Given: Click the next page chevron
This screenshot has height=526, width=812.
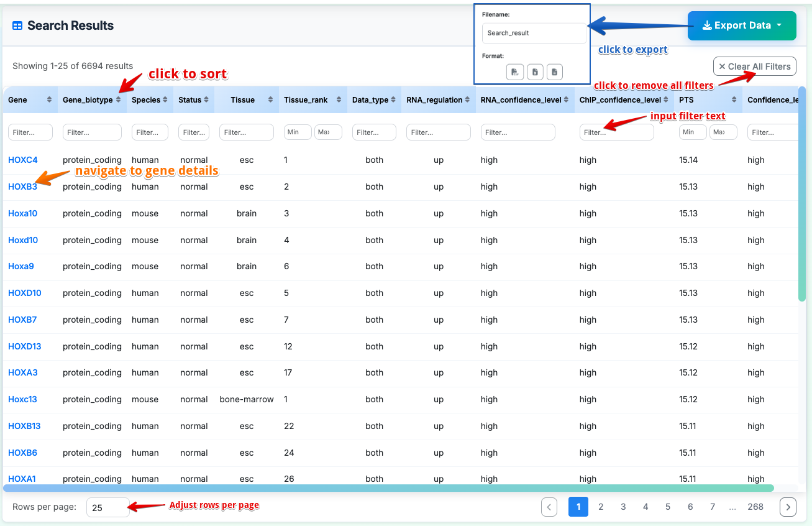Looking at the screenshot, I should tap(788, 507).
